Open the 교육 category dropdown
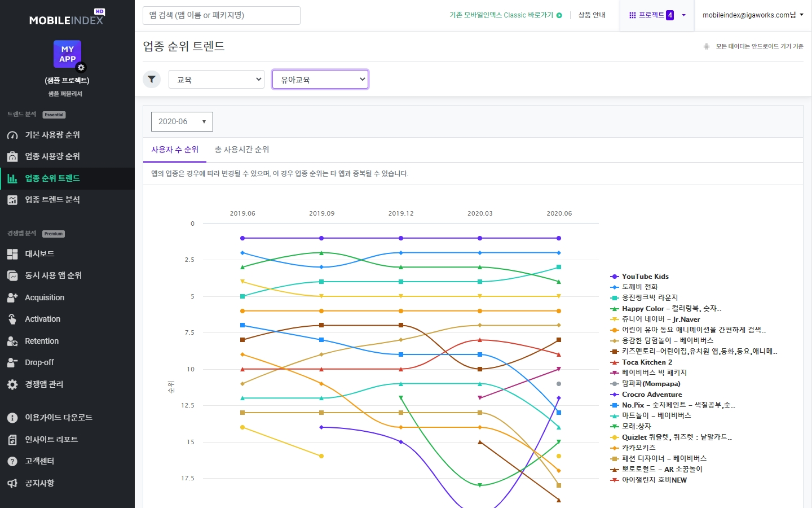Image resolution: width=812 pixels, height=508 pixels. click(217, 80)
